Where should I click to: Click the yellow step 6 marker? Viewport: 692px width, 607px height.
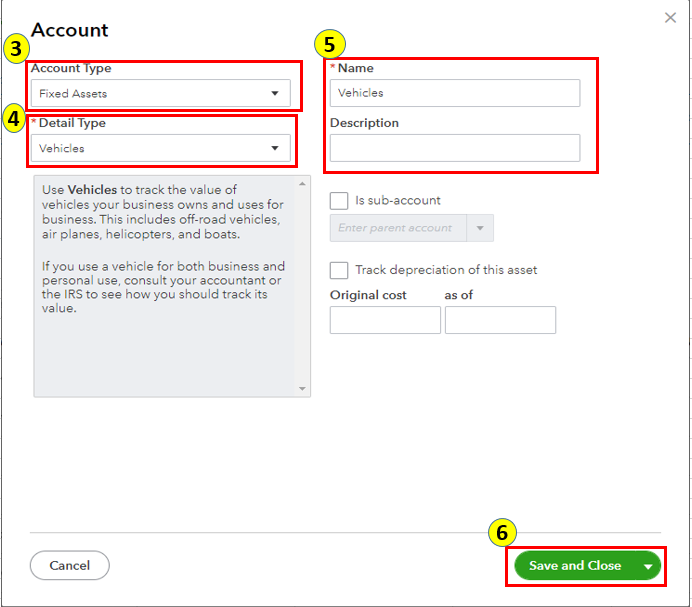coord(503,533)
